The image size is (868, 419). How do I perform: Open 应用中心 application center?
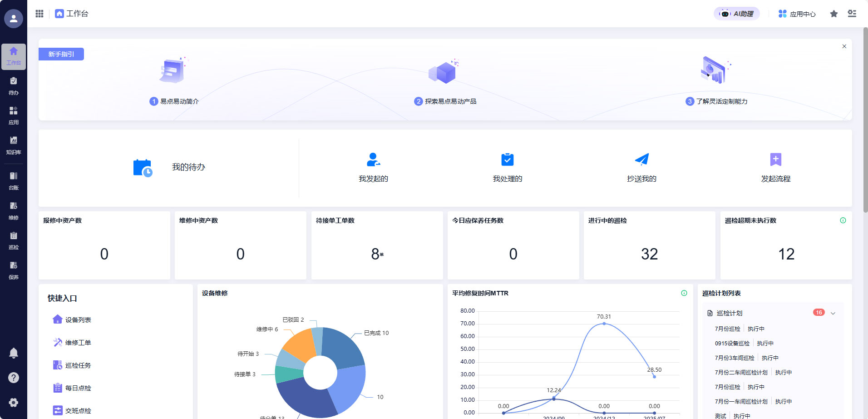[x=797, y=14]
